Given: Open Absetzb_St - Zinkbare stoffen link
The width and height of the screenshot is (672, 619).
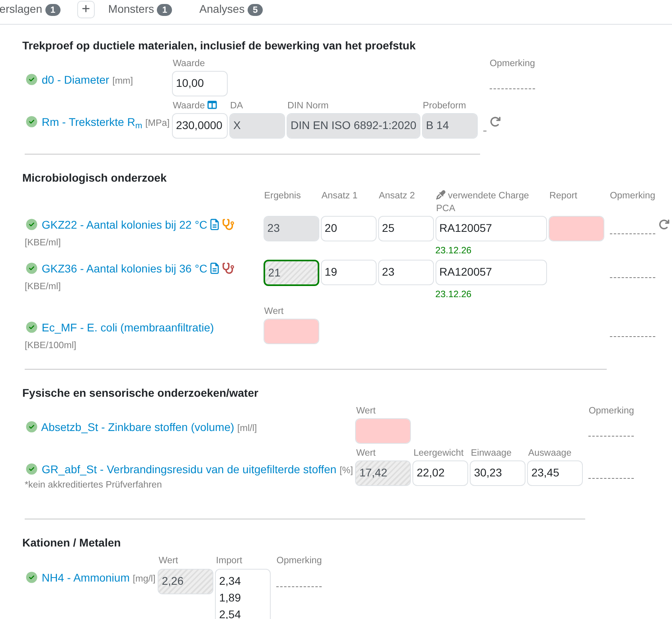Looking at the screenshot, I should pyautogui.click(x=138, y=427).
